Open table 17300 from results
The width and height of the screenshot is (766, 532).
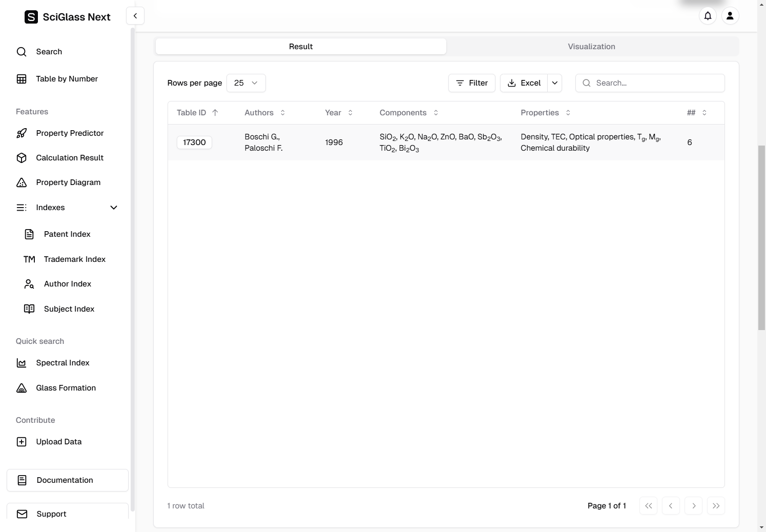pos(194,142)
